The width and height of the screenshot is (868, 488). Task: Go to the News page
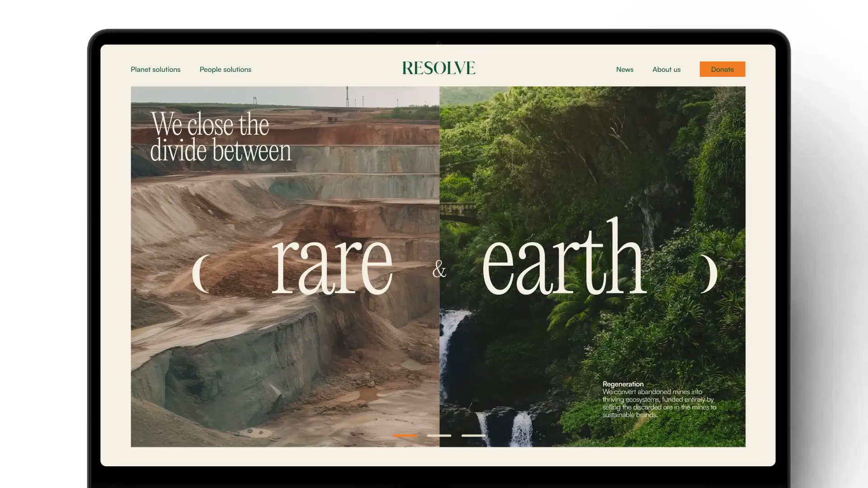coord(624,69)
